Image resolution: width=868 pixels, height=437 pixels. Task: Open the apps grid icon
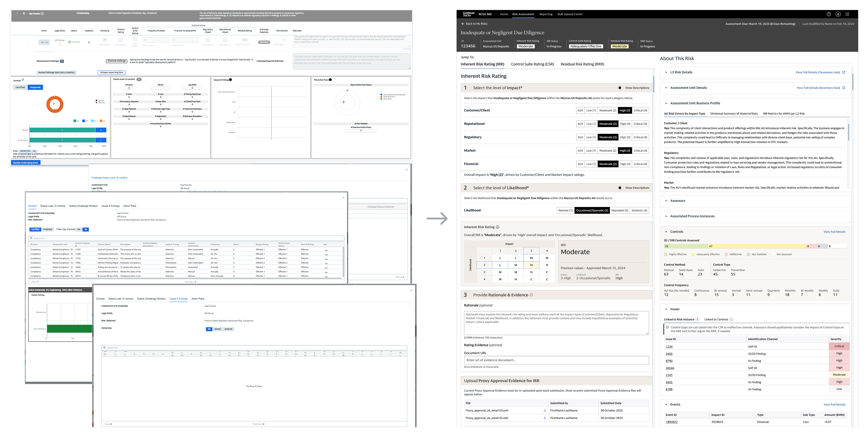pos(847,14)
